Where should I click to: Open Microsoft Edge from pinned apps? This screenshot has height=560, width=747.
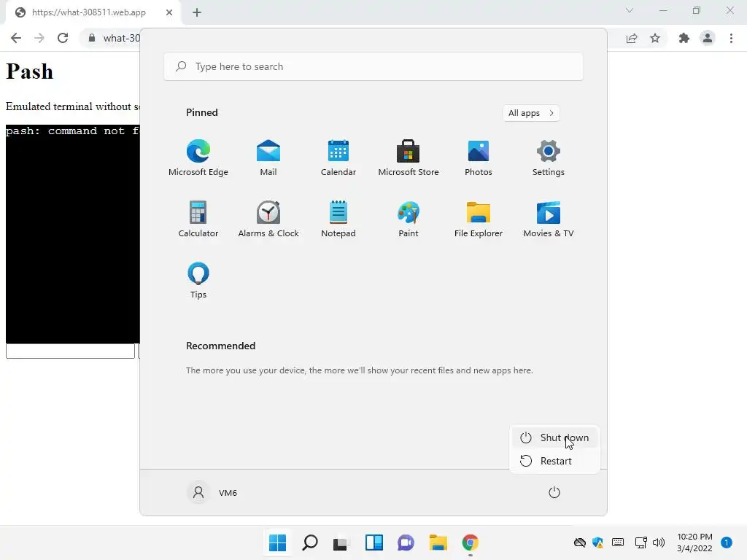(x=198, y=158)
